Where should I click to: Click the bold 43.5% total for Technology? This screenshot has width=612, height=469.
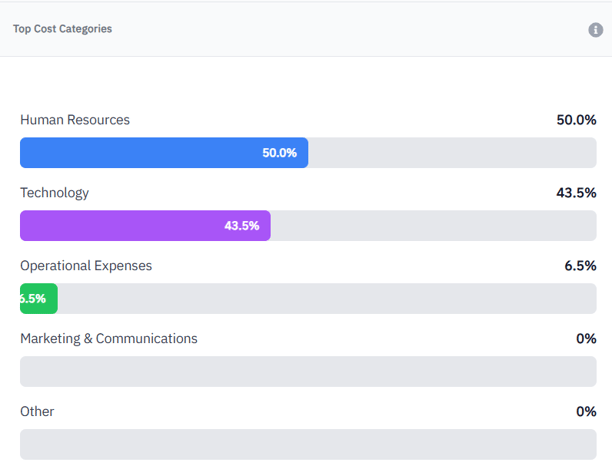[x=576, y=193]
